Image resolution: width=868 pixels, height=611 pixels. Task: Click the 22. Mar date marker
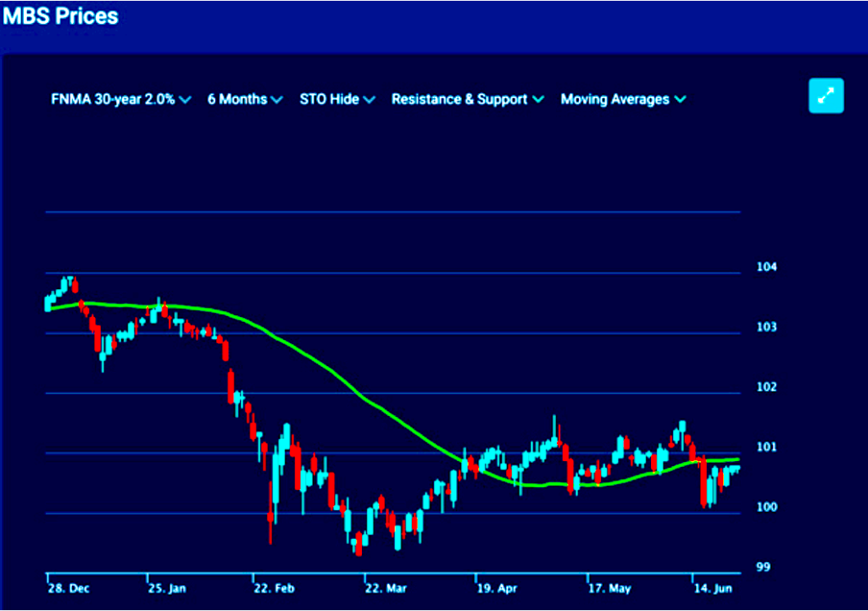[386, 586]
